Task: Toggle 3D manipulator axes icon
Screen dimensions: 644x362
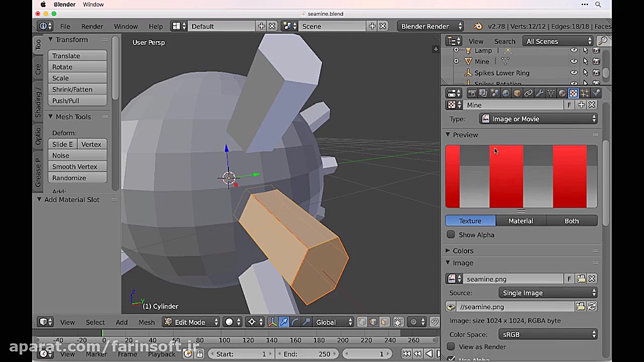Action: pos(273,322)
